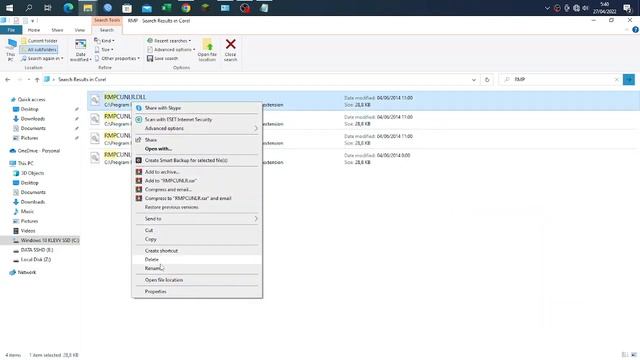Viewport: 640px width, 360px height.
Task: Click the Share icon in context menu
Action: (x=138, y=140)
